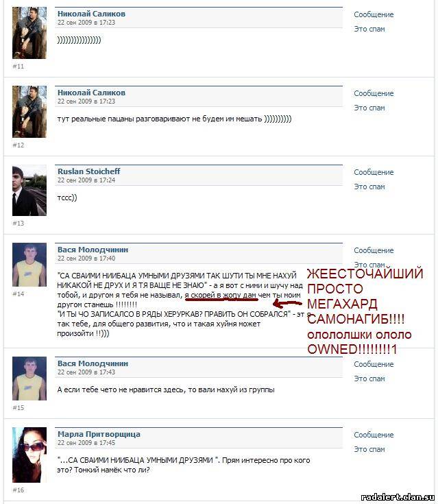The image size is (438, 504).
Task: Send Сообщение to author of post #11
Action: coord(374,14)
